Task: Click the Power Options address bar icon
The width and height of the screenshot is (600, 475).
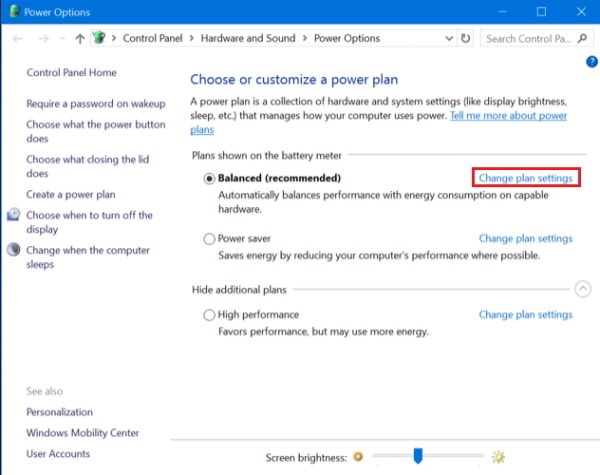Action: pos(99,38)
